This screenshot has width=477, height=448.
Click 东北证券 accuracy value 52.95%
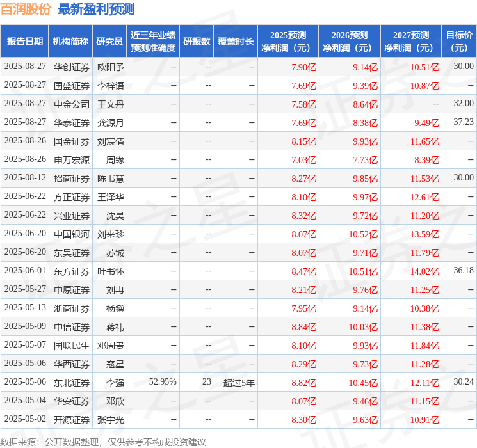pos(163,382)
